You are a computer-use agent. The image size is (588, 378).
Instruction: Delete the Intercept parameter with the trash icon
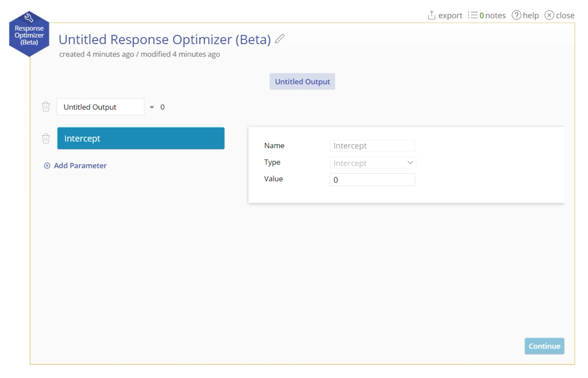(46, 138)
